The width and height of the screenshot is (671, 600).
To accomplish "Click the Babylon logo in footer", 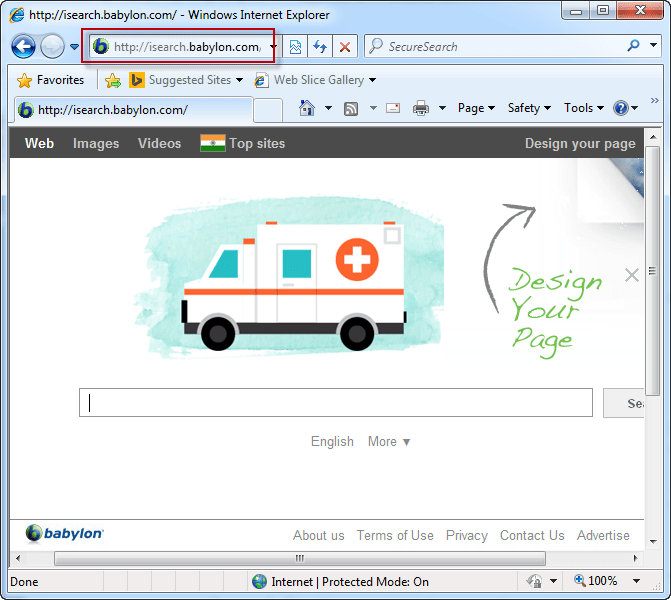I will [65, 534].
